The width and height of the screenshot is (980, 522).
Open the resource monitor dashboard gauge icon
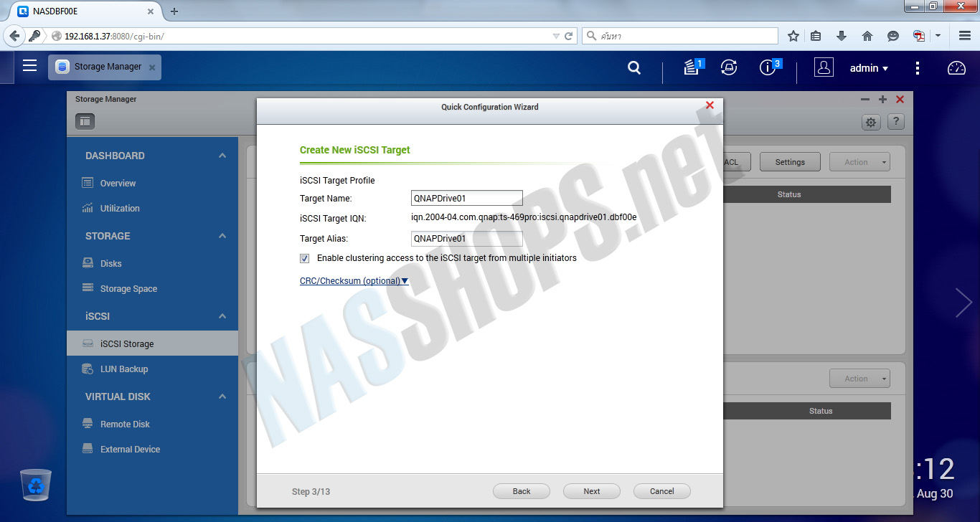[x=957, y=68]
